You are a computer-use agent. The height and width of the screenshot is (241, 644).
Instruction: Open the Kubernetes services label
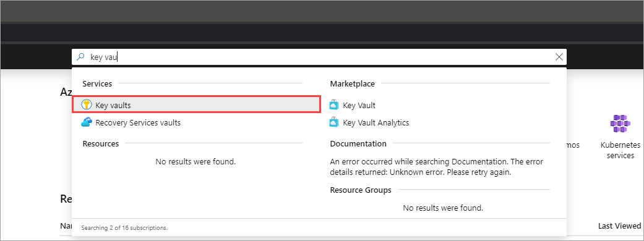coord(620,150)
